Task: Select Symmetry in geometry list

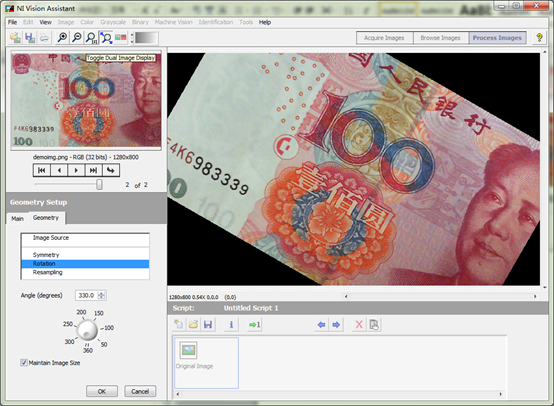Action: tap(85, 255)
